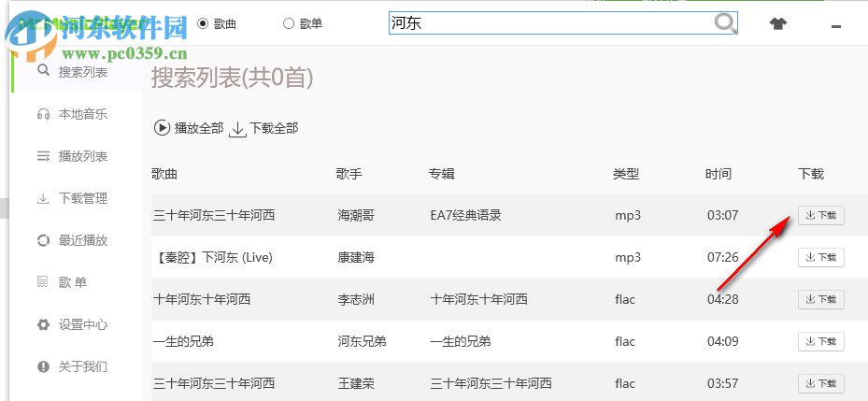Download 三十年河东三十年河西 by 海潮哥
Image resolution: width=868 pixels, height=401 pixels.
pos(821,215)
